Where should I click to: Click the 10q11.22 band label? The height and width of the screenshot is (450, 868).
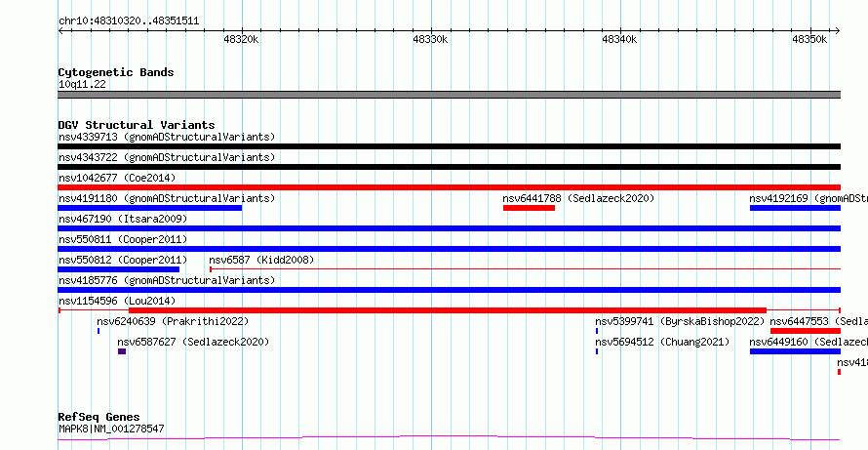click(x=82, y=85)
